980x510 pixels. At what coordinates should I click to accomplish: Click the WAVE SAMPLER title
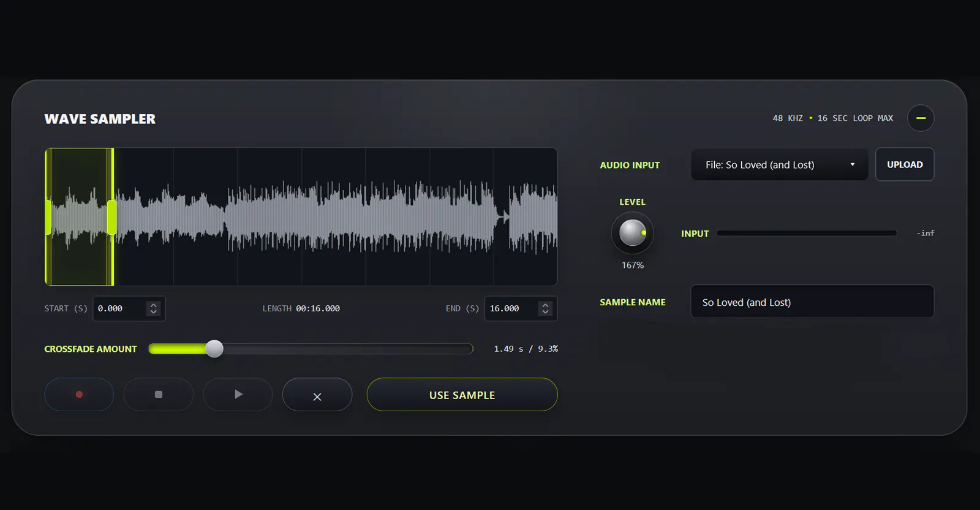click(100, 119)
